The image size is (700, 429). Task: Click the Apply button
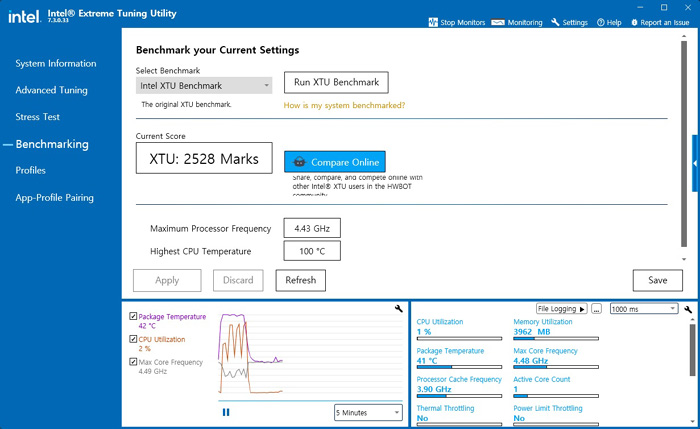167,280
